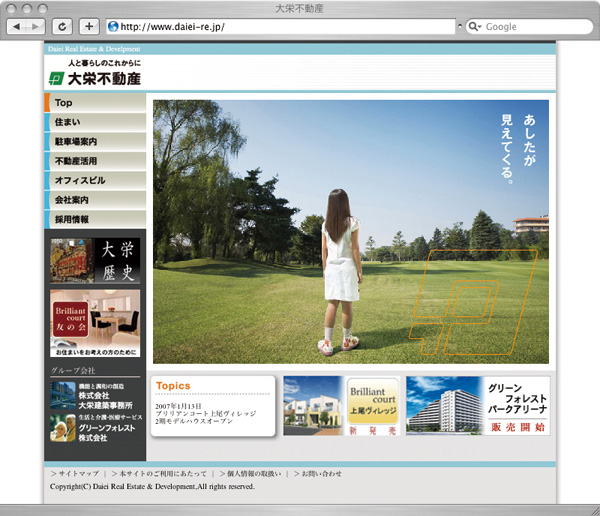Open the グリーンフォレスト株式会社 group link
This screenshot has width=600, height=516.
(95, 428)
